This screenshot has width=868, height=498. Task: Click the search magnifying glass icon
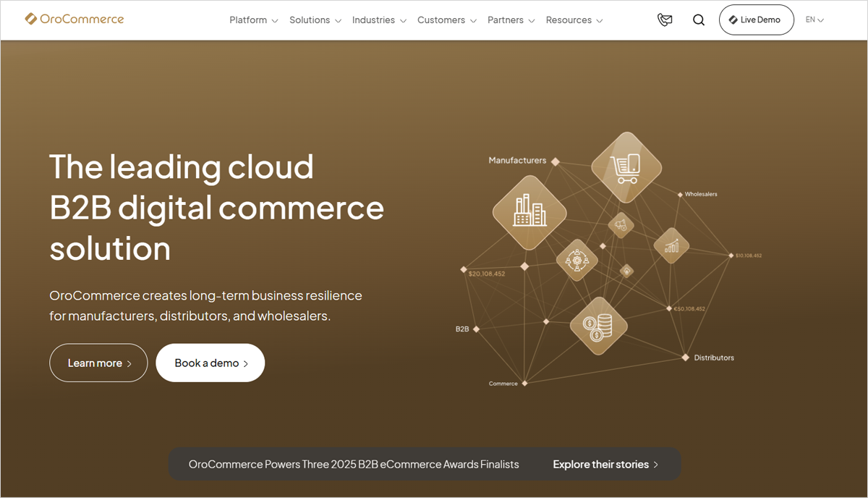[x=699, y=20]
